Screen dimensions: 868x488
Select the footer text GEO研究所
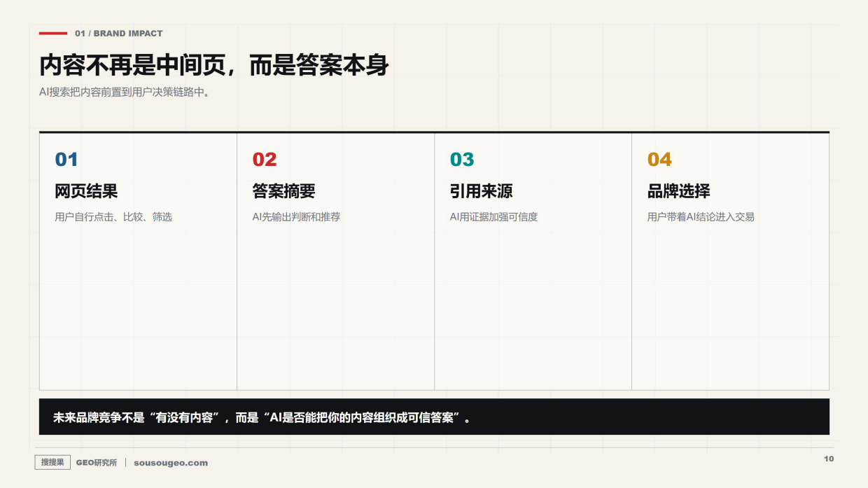[x=97, y=463]
